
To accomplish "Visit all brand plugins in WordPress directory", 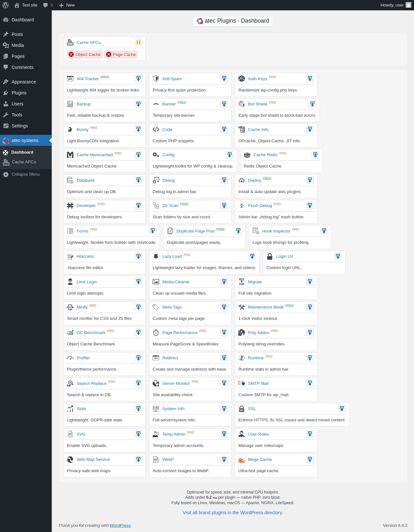I will point(233,513).
